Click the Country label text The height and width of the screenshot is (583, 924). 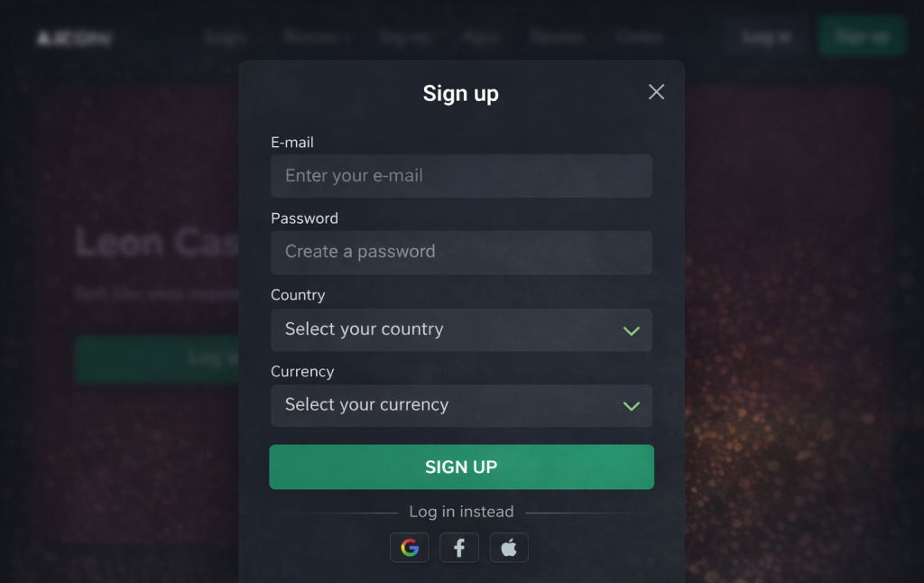298,295
